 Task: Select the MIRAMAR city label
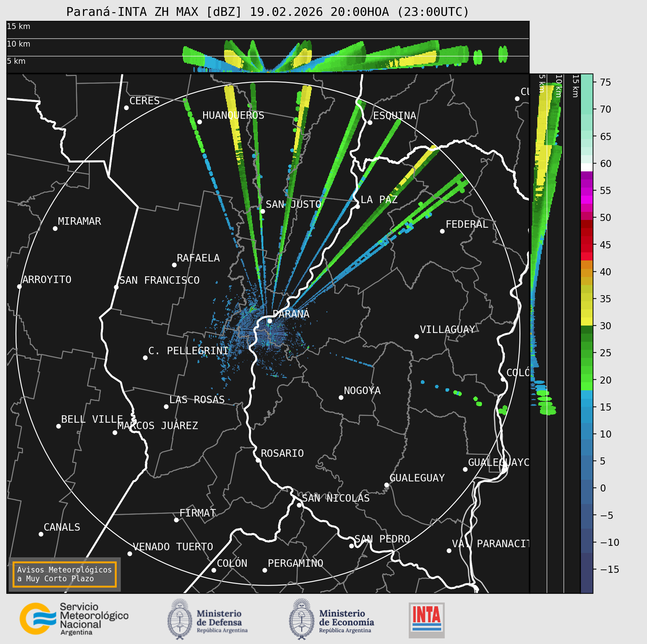[x=79, y=221]
